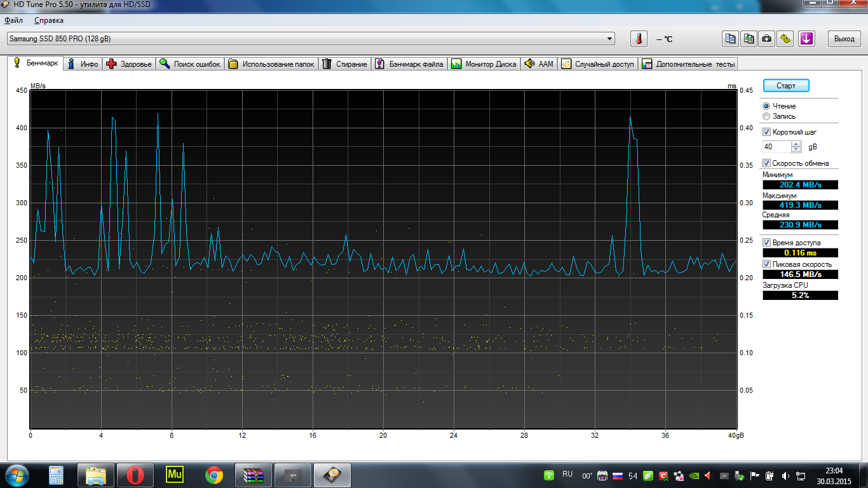Open the Использование папок tab
The image size is (868, 488).
click(x=271, y=64)
